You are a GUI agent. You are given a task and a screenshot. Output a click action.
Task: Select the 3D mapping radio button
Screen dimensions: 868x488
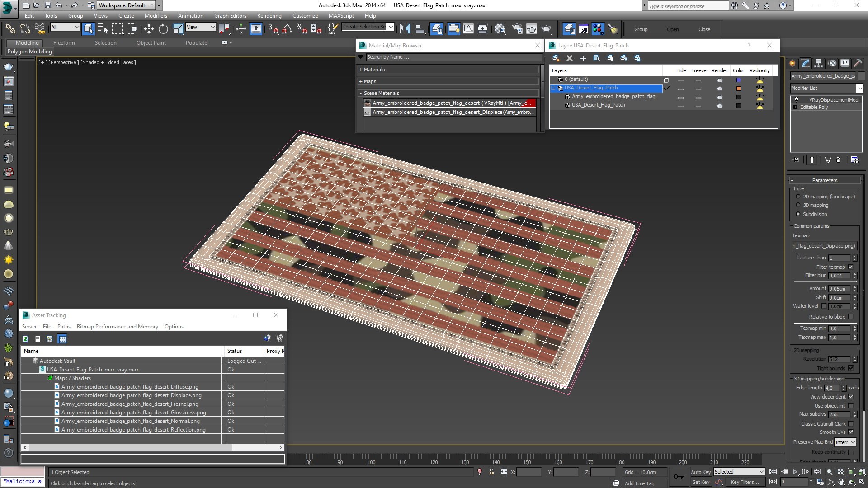coord(798,205)
